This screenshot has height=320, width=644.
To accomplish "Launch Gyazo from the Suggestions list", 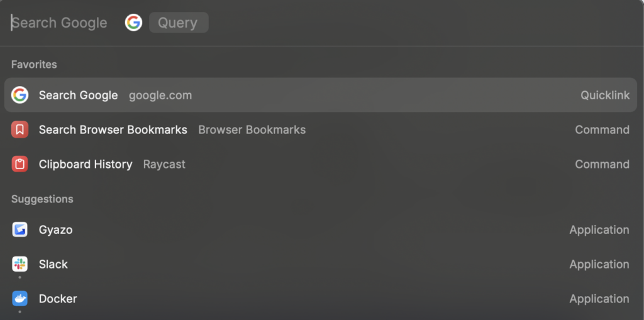I will (55, 229).
